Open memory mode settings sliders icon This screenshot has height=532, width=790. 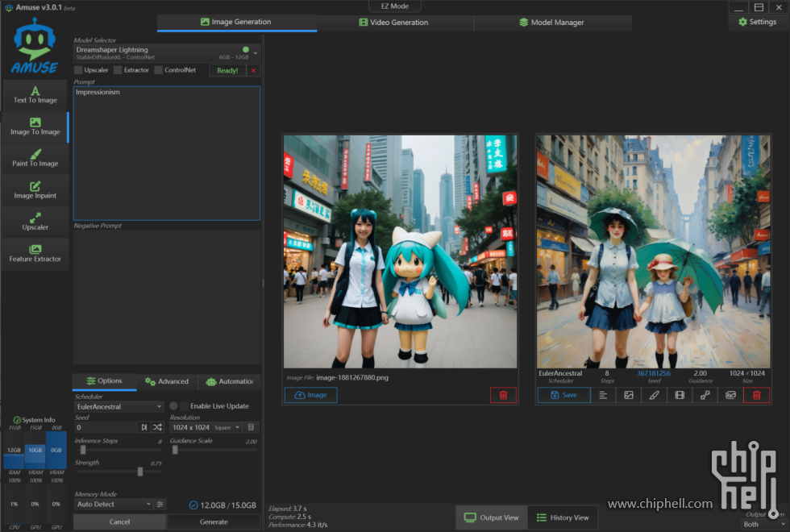tap(160, 505)
